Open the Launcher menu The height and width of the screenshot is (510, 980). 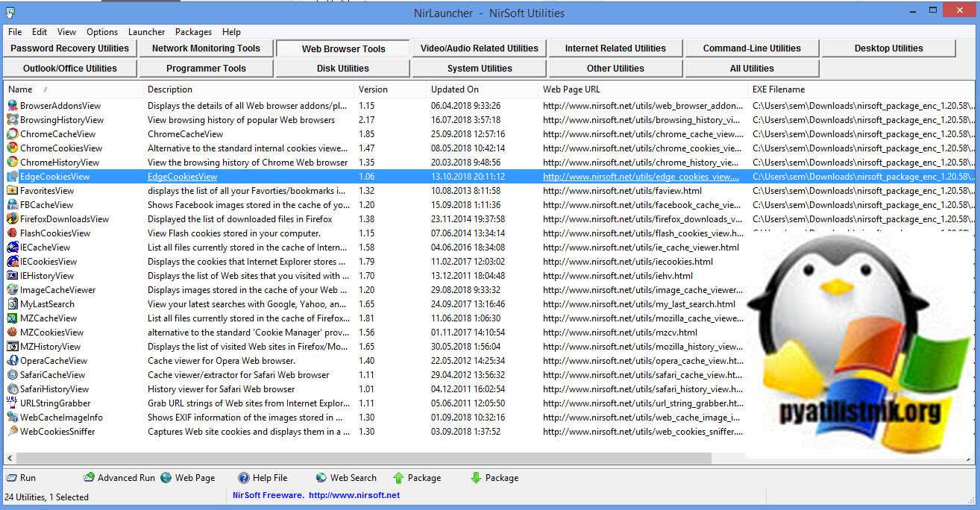[146, 32]
